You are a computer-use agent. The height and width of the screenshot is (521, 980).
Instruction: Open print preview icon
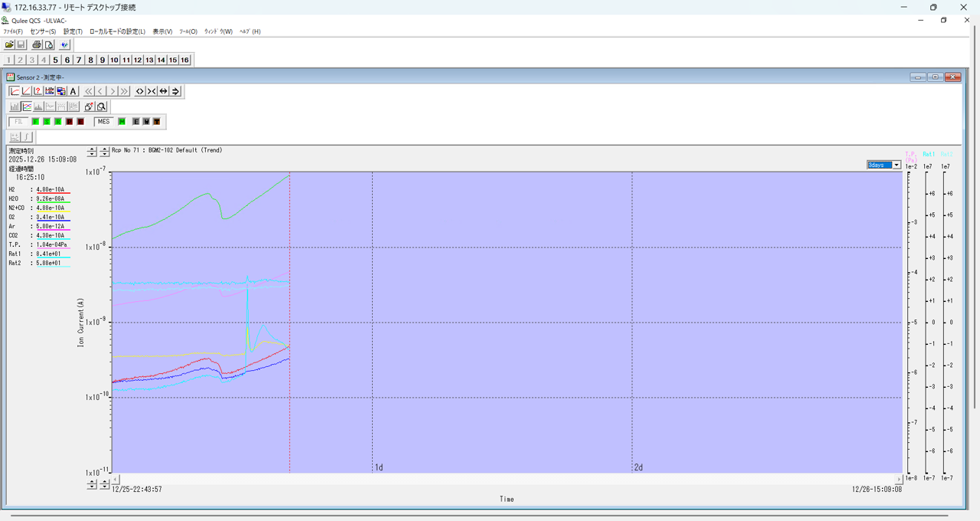tap(48, 45)
